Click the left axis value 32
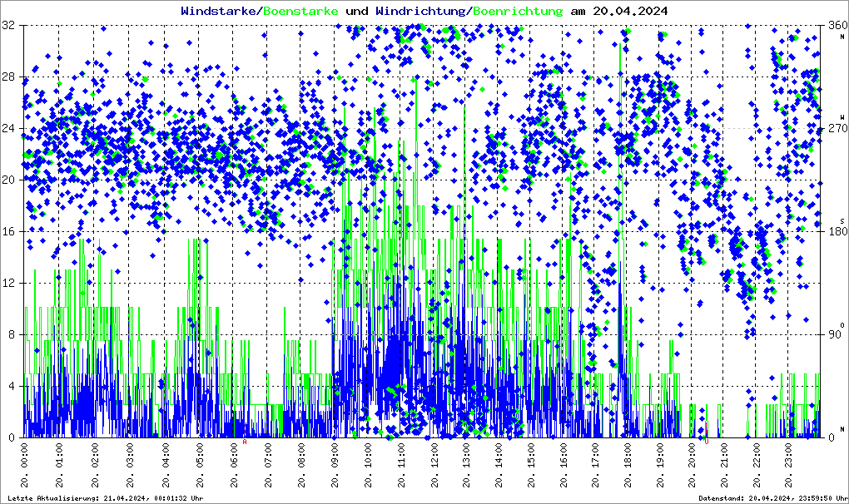The height and width of the screenshot is (504, 849). point(8,25)
